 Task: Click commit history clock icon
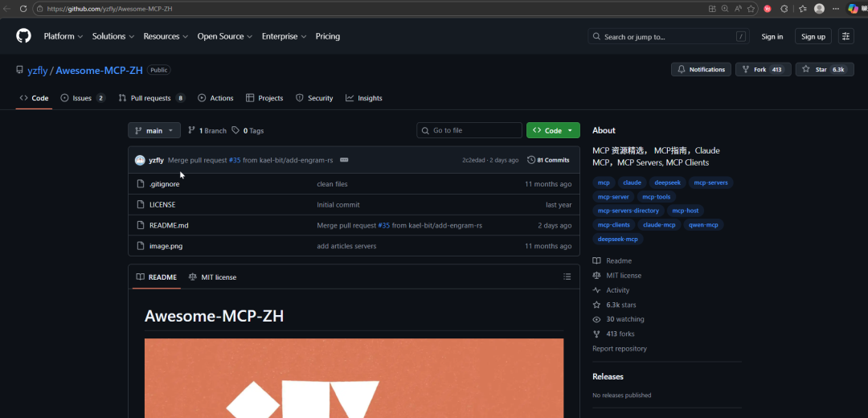531,160
